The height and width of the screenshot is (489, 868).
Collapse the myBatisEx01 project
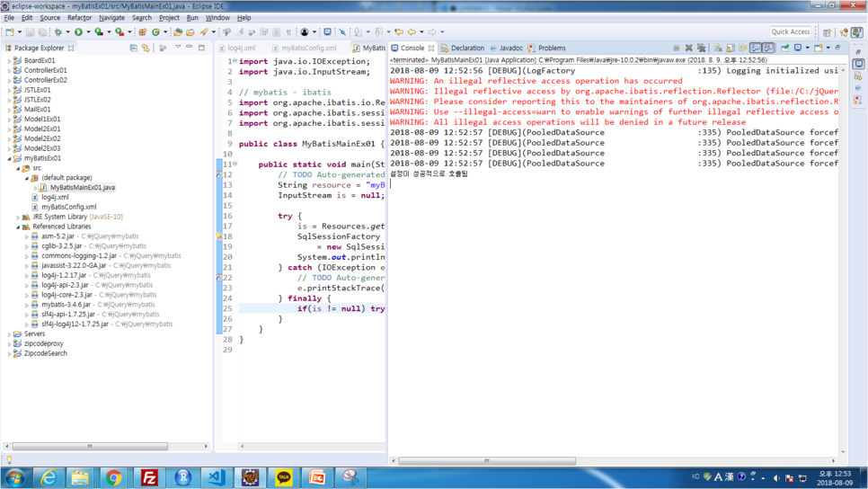tap(9, 158)
